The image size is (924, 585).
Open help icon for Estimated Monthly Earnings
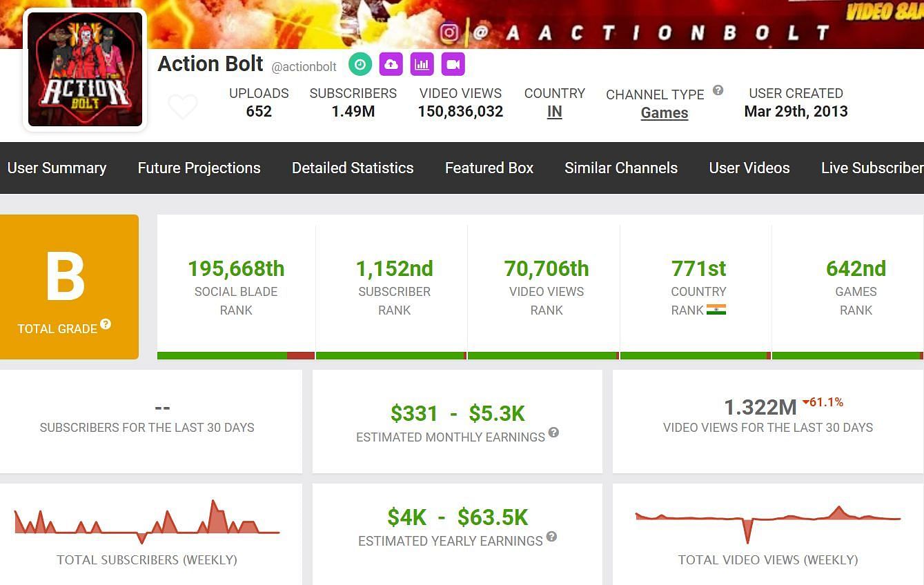pyautogui.click(x=553, y=433)
